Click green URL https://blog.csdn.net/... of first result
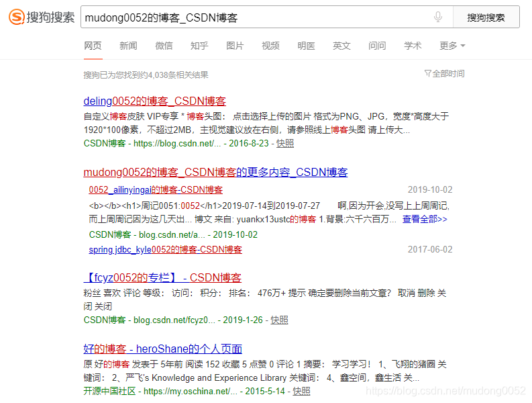The height and width of the screenshot is (403, 532). click(177, 143)
